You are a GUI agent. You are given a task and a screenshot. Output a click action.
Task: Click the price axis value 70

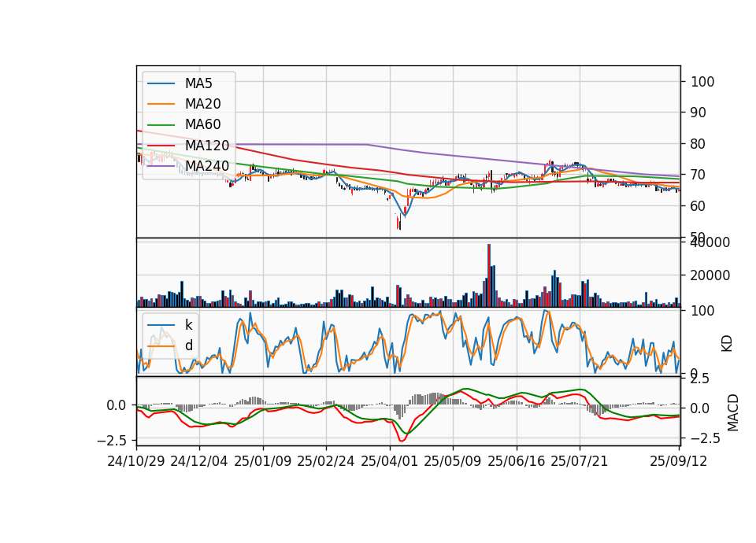[x=699, y=175]
